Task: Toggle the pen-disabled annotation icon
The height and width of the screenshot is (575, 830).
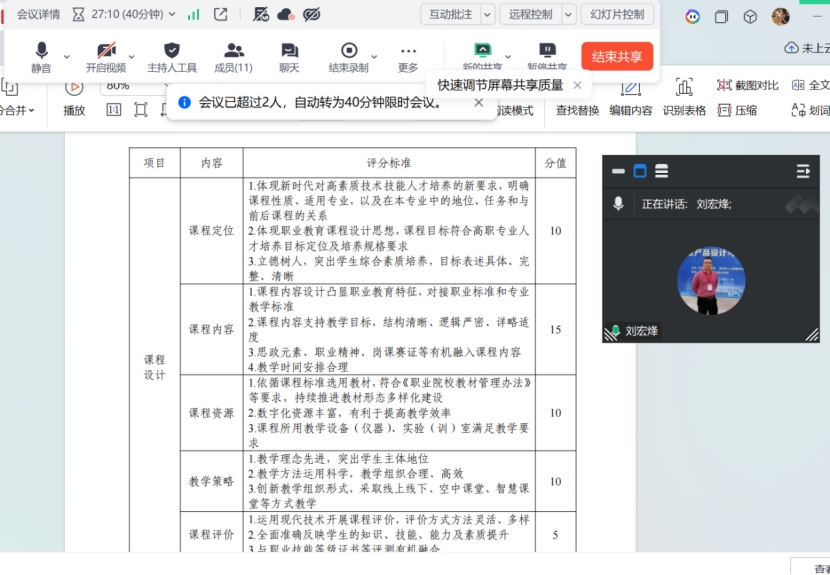Action: 260,14
